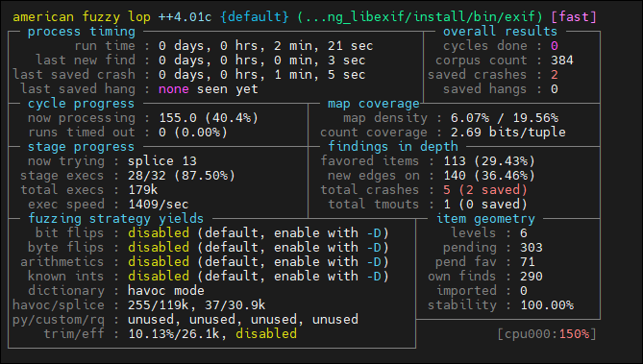Click the target path ending in 'bin/exif'

click(419, 16)
